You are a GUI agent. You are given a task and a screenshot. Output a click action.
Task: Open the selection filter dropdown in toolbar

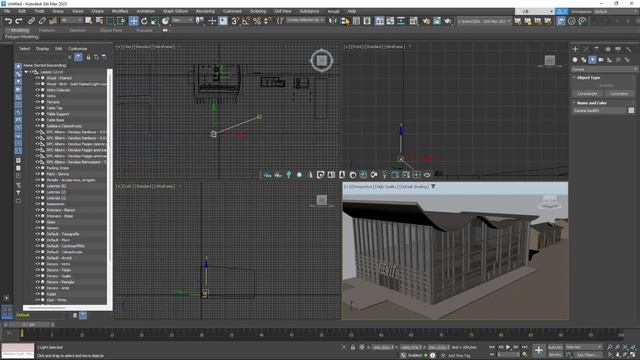pyautogui.click(x=72, y=20)
